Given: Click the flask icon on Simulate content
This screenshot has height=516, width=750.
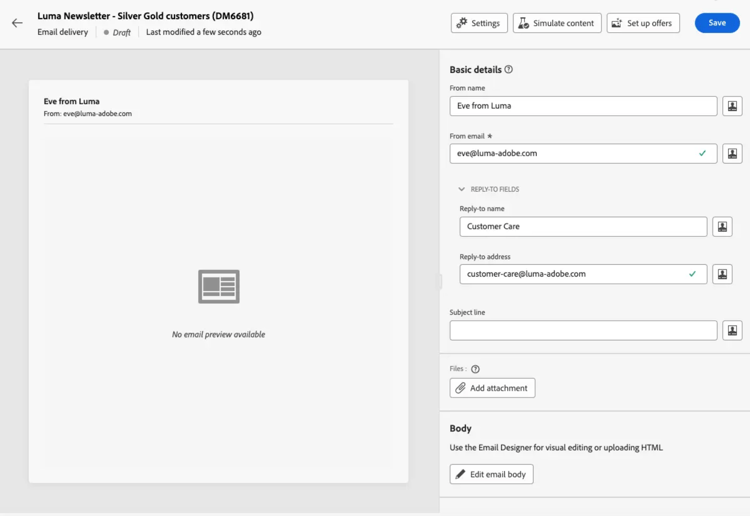Looking at the screenshot, I should (x=524, y=23).
